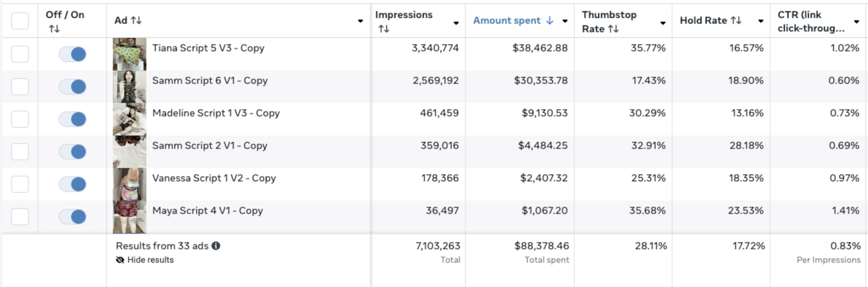868x287 pixels.
Task: Turn off the Tiana Script 5 V3 ad
Action: (73, 54)
